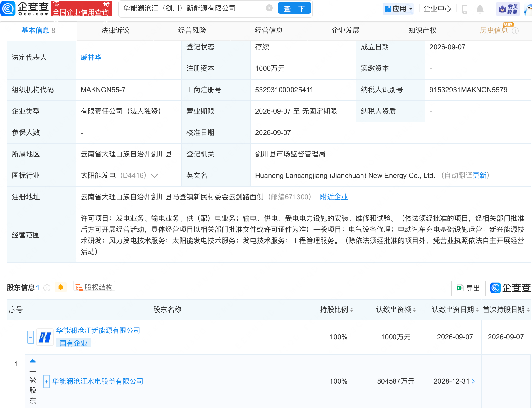Switch to 基本信息 tab
The image size is (532, 408).
click(x=38, y=31)
